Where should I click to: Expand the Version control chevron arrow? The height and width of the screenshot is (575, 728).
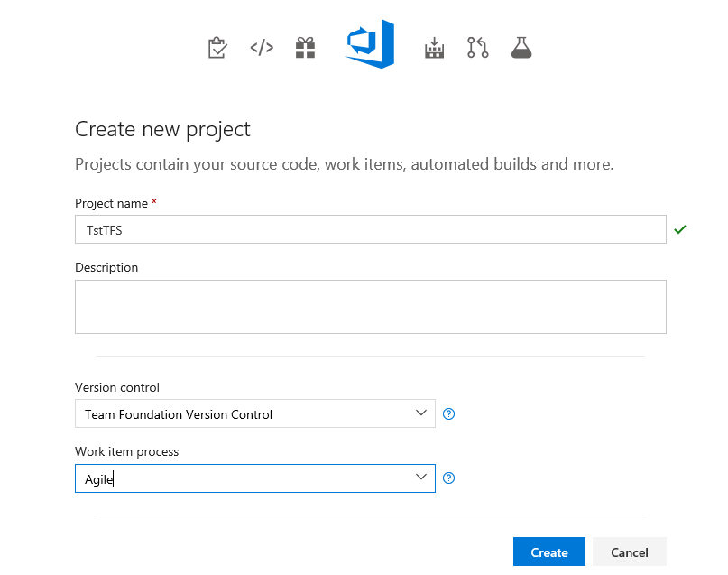[x=420, y=413]
